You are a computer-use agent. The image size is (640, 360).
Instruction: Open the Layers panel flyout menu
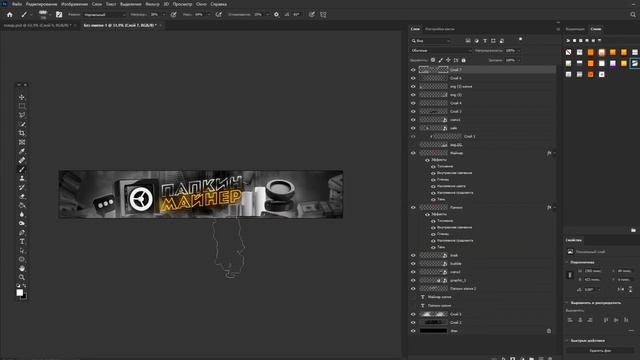point(558,29)
